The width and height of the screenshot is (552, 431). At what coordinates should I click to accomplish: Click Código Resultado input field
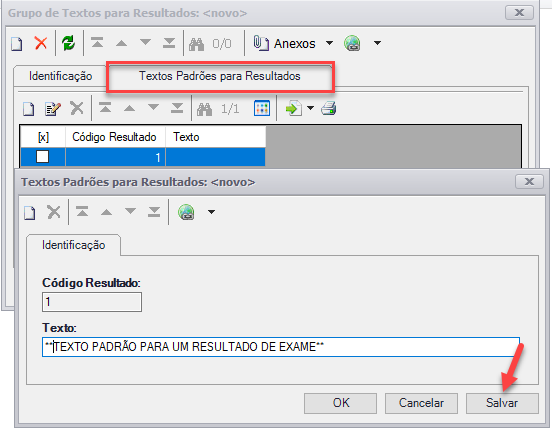[92, 302]
